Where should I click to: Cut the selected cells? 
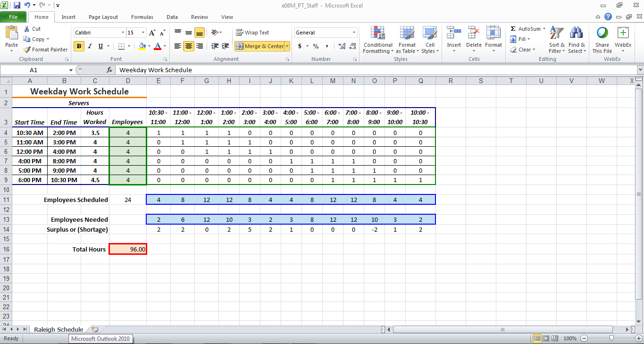[x=32, y=29]
